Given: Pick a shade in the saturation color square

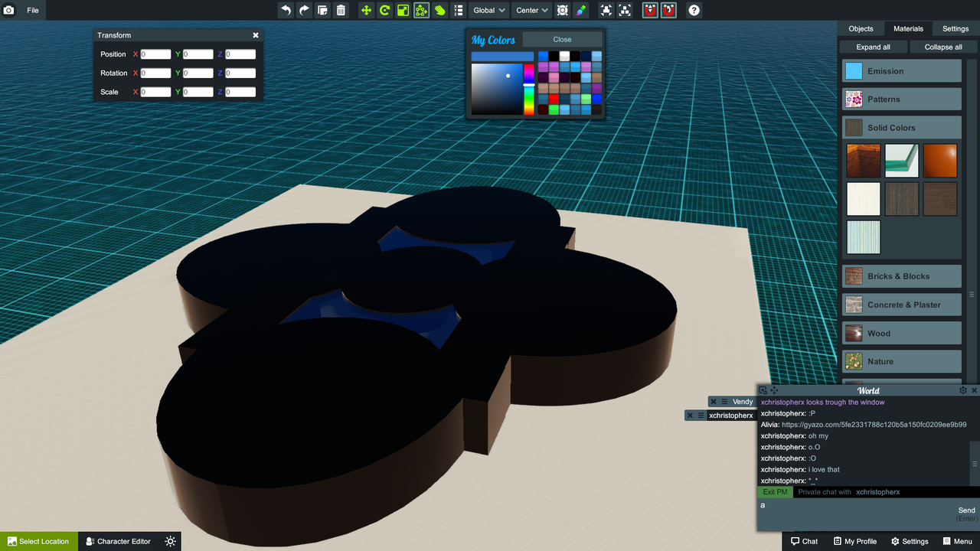Looking at the screenshot, I should (x=496, y=90).
